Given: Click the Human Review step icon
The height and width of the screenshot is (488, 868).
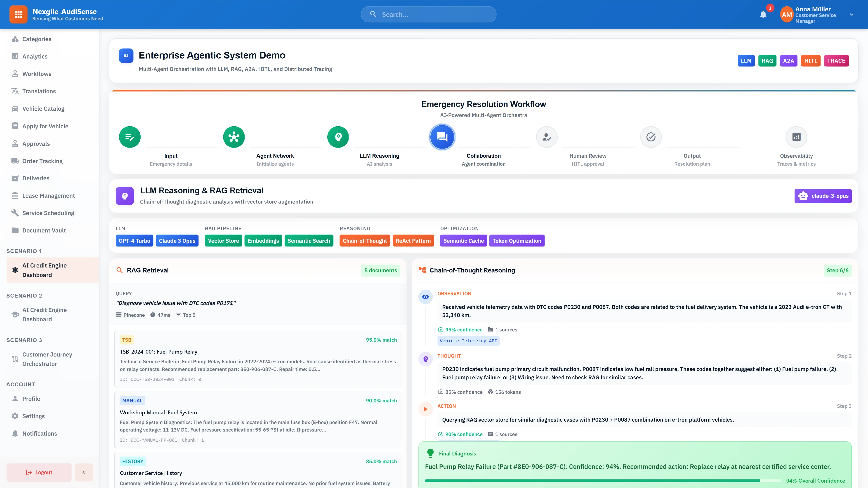Looking at the screenshot, I should pos(547,137).
